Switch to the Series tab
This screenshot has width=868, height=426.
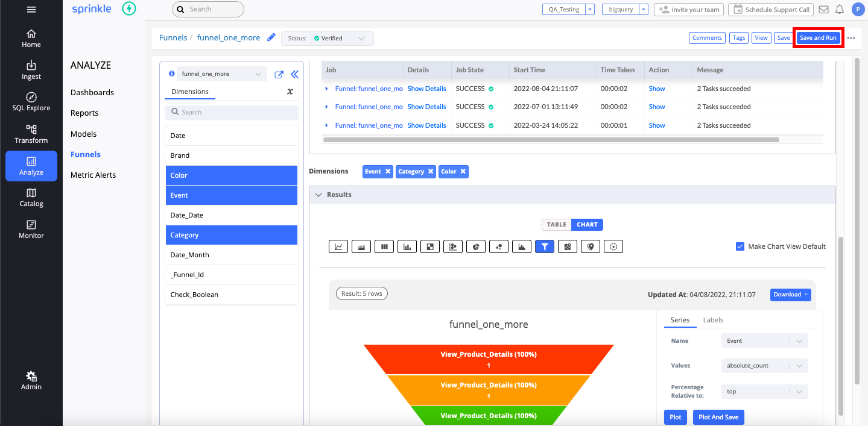(x=680, y=320)
